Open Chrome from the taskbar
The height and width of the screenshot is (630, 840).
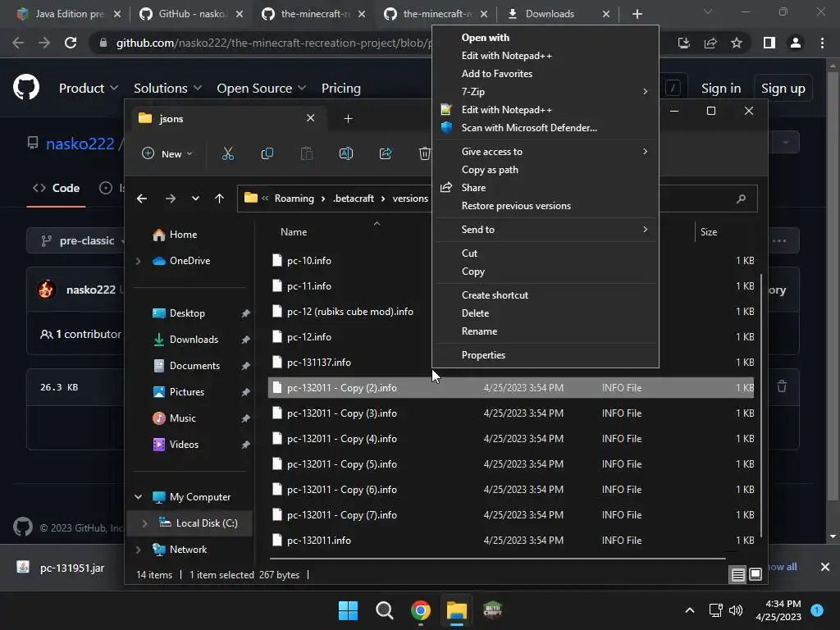tap(421, 610)
